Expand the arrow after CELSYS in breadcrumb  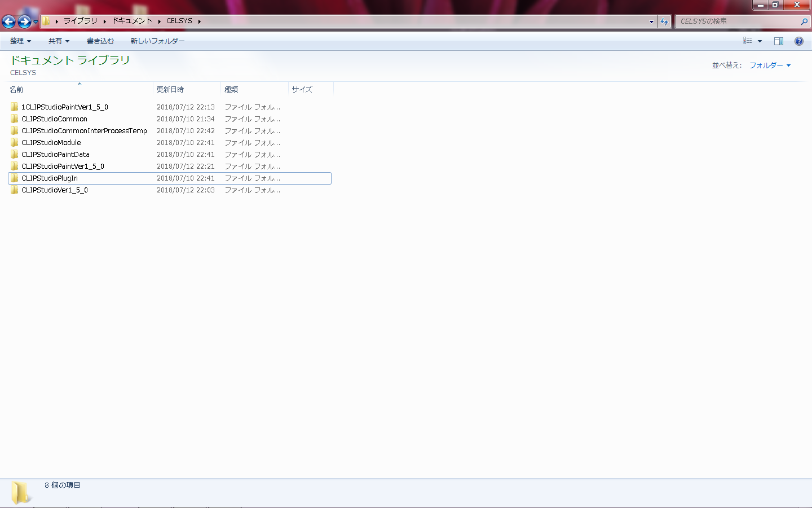[200, 21]
